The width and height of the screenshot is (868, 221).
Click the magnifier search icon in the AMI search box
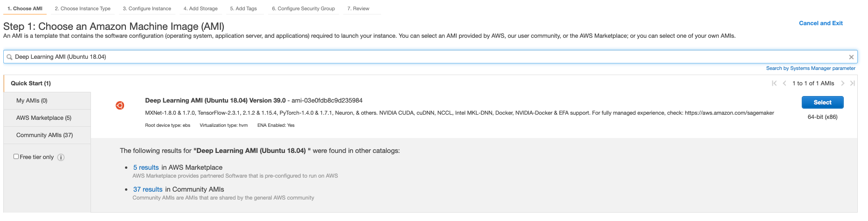pyautogui.click(x=9, y=57)
